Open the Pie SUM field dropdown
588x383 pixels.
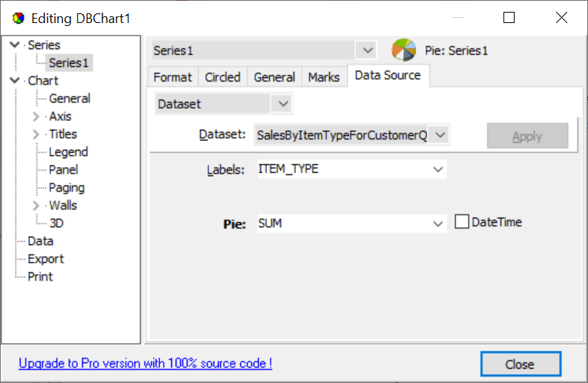click(437, 223)
